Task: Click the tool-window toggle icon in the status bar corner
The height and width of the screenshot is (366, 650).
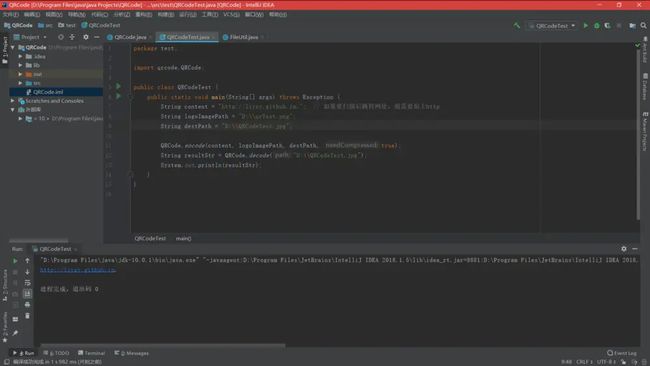Action: (7, 362)
